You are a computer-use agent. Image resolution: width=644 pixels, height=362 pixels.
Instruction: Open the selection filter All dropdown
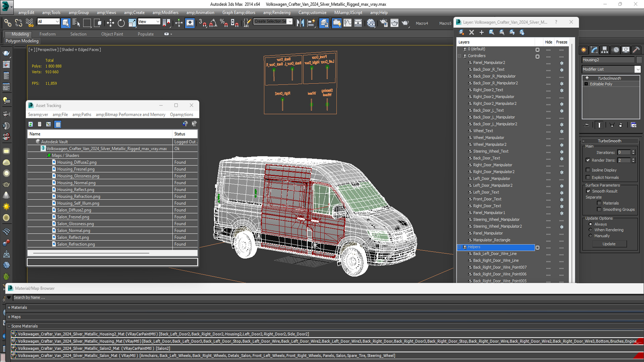[48, 21]
